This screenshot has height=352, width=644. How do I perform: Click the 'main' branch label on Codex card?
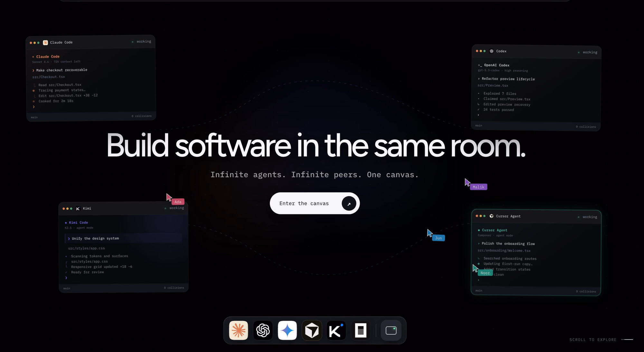478,126
